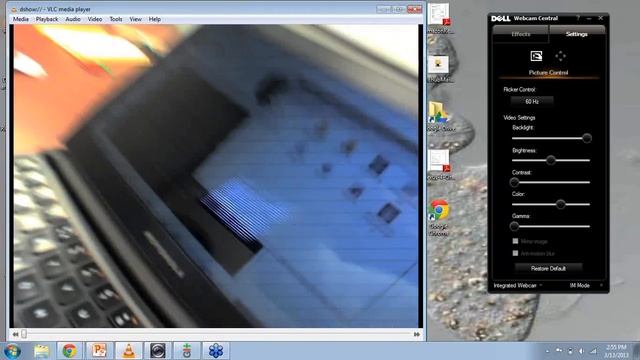
Task: Select the pan/zoom arrows icon
Action: 560,56
